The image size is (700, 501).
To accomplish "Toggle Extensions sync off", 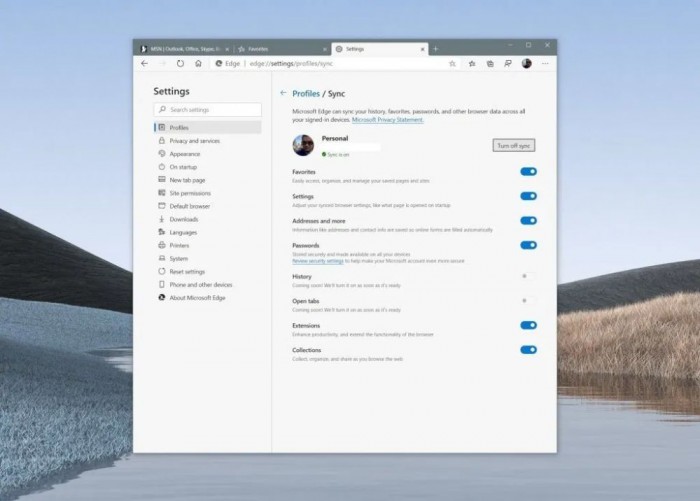I will click(x=528, y=325).
